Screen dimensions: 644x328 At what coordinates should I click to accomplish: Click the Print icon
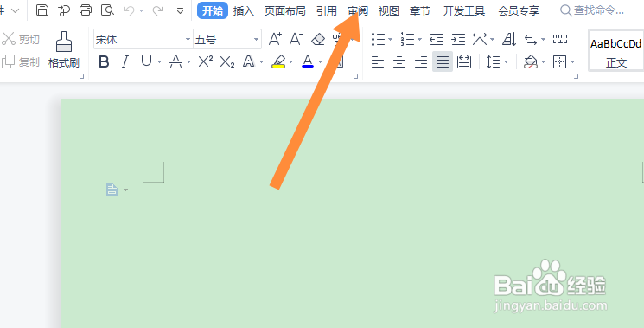[86, 10]
